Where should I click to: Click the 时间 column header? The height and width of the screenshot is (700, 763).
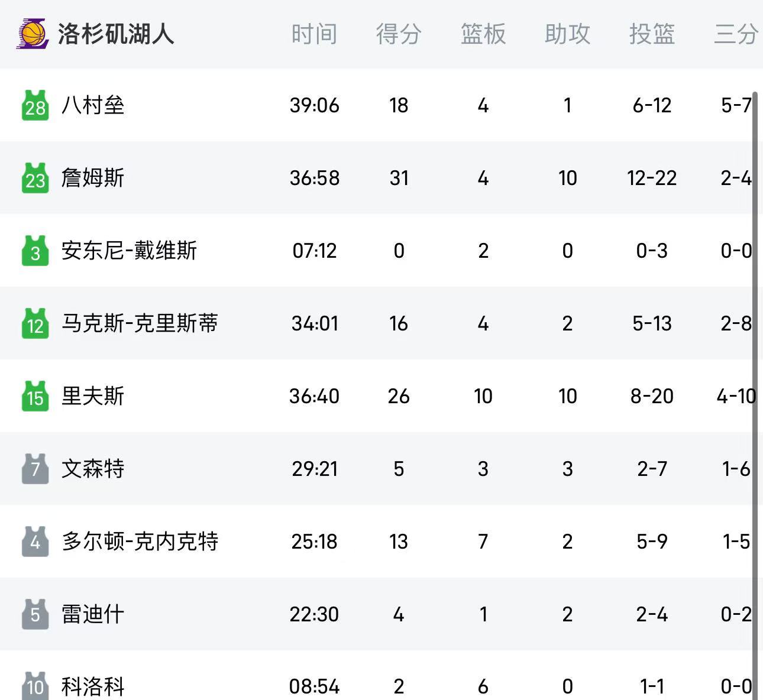(314, 34)
